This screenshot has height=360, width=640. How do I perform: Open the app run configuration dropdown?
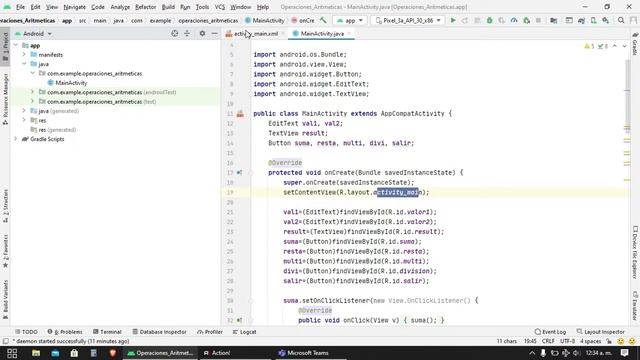(350, 20)
